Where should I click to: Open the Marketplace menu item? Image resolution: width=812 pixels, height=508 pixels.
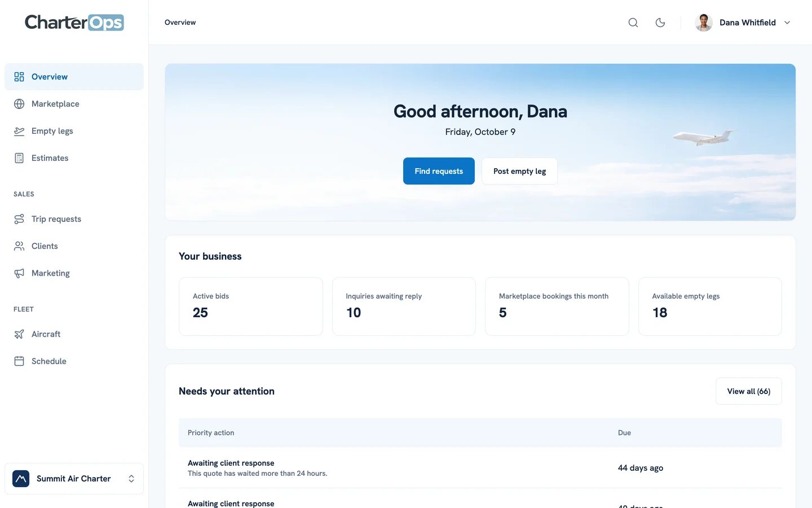(74, 104)
